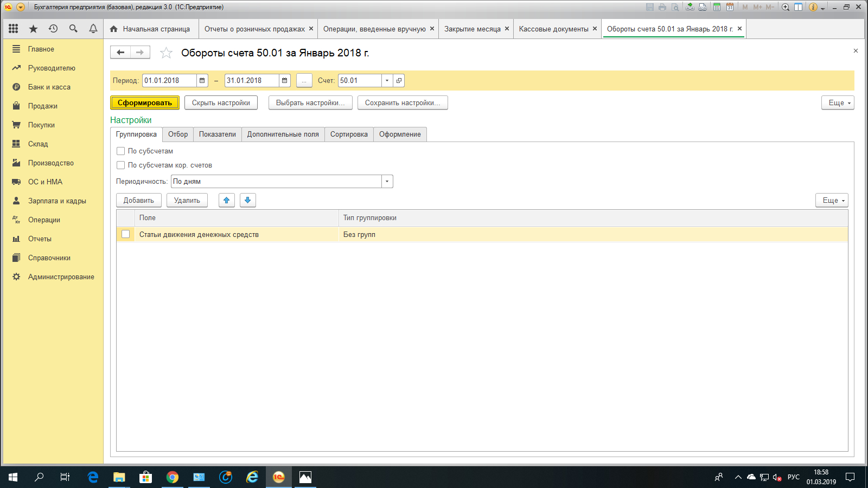868x488 pixels.
Task: Click the period start date field
Action: 169,81
